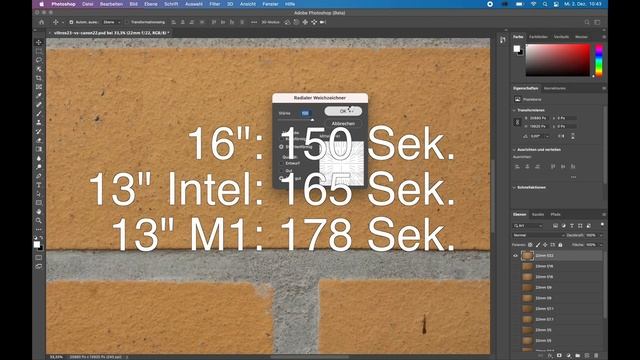Click the Home icon in options bar
640x360 pixels.
tap(41, 22)
